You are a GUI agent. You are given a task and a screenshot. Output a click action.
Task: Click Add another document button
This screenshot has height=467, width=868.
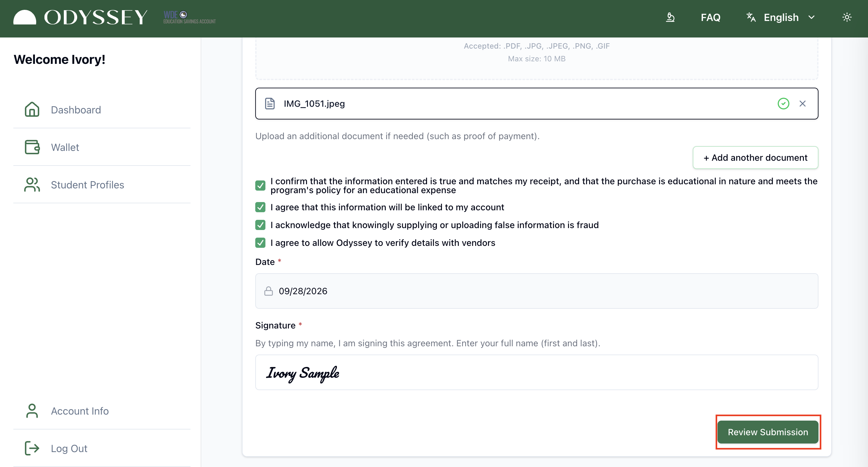coord(755,158)
